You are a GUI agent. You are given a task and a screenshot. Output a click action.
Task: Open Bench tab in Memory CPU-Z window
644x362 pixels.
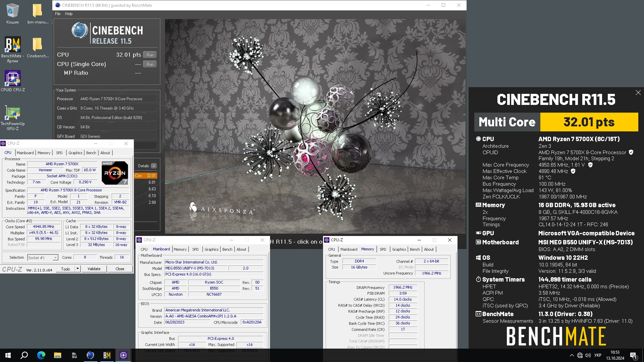[415, 249]
